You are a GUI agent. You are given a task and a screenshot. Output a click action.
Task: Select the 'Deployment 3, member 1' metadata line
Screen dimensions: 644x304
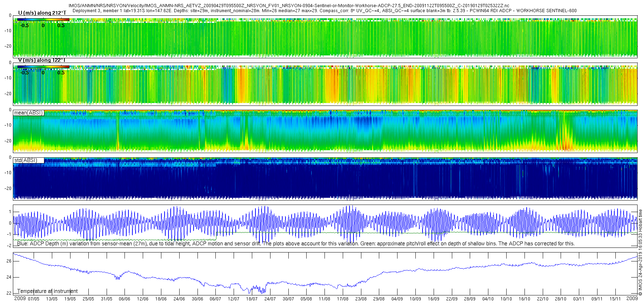coord(325,11)
